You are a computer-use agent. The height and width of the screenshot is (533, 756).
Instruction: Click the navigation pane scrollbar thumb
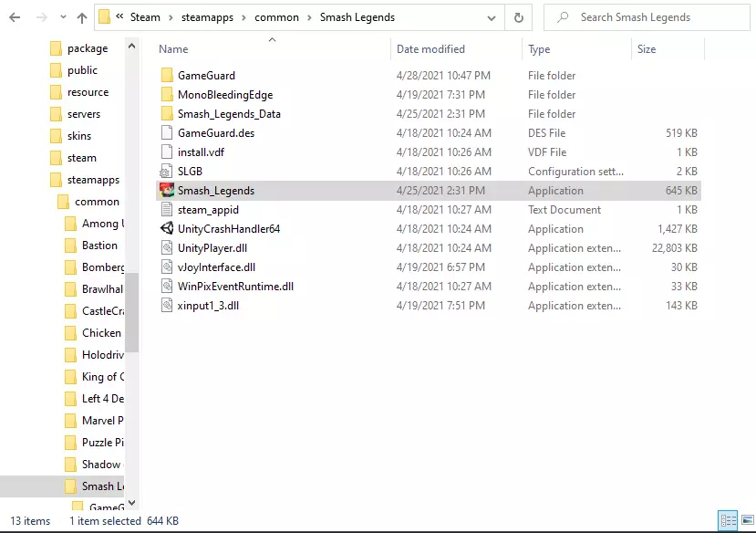[131, 312]
